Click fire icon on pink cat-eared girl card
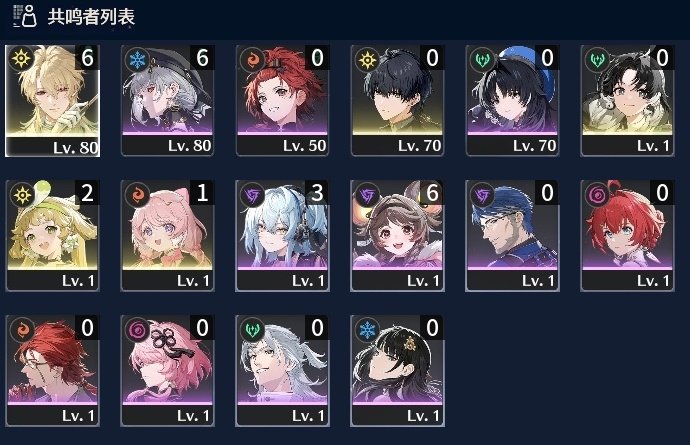Image resolution: width=690 pixels, height=445 pixels. 137,195
